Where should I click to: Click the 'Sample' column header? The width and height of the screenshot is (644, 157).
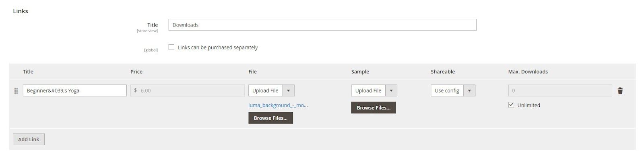360,72
